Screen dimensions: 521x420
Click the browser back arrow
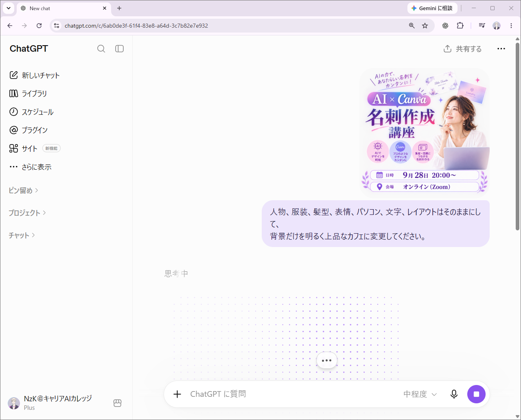pyautogui.click(x=10, y=26)
